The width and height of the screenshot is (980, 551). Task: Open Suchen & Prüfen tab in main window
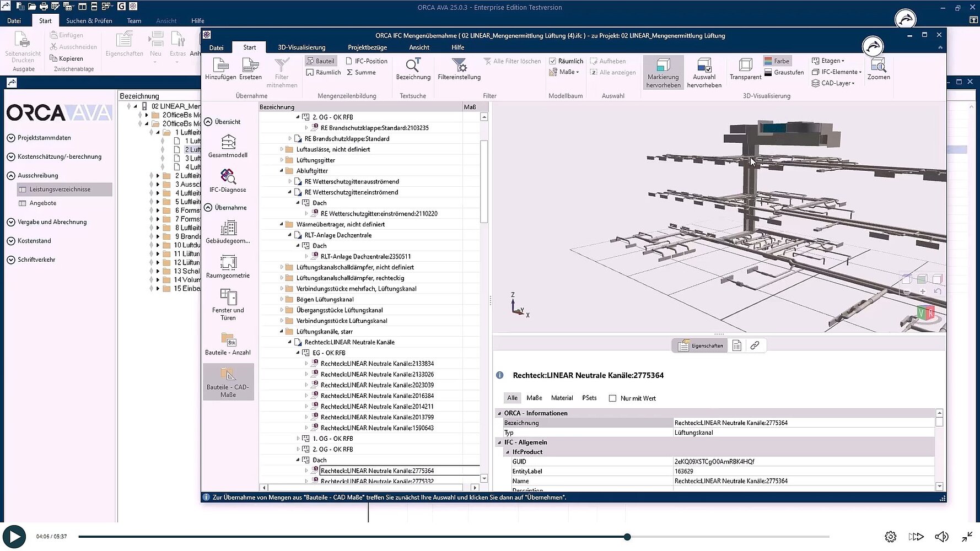pyautogui.click(x=89, y=21)
